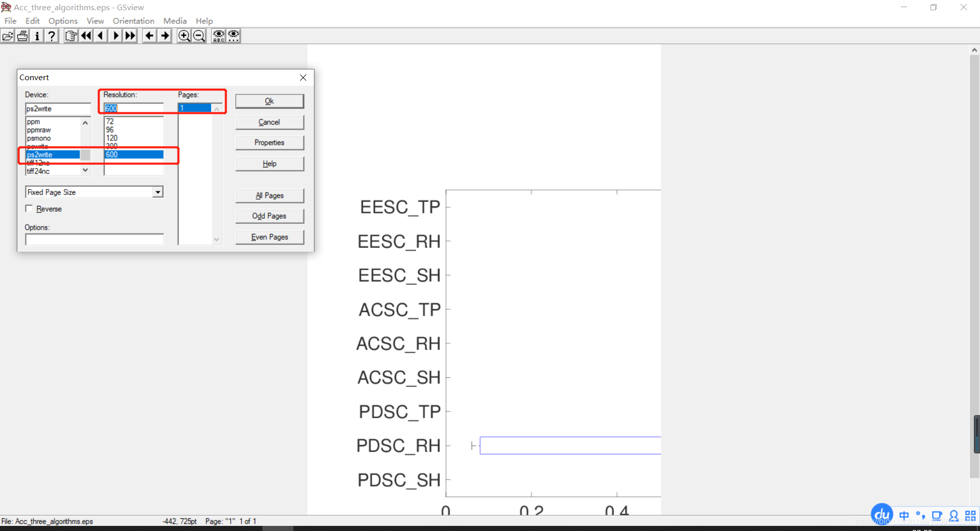Select 72 in the Resolution list

134,122
